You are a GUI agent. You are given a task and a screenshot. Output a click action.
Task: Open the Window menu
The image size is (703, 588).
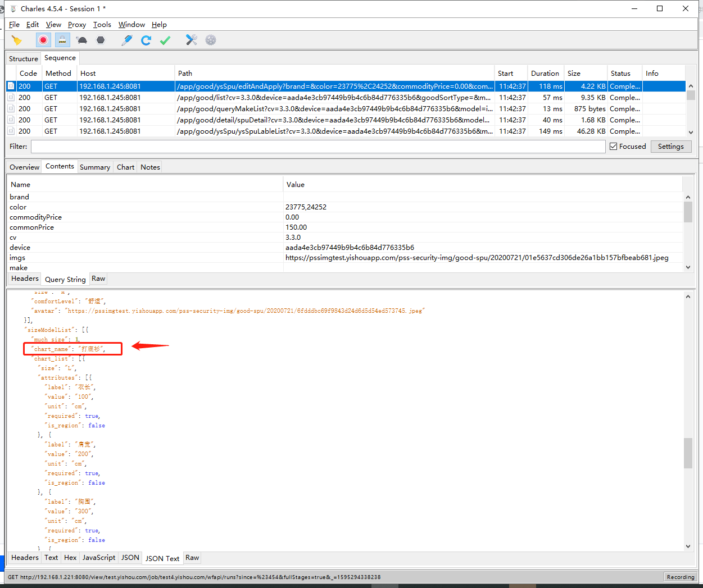131,25
